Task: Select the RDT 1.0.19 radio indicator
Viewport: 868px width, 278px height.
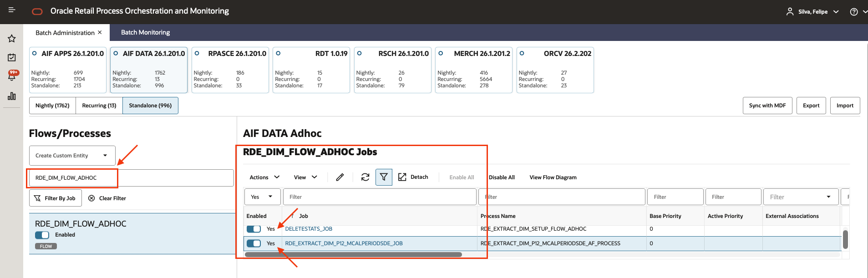Action: (x=278, y=53)
